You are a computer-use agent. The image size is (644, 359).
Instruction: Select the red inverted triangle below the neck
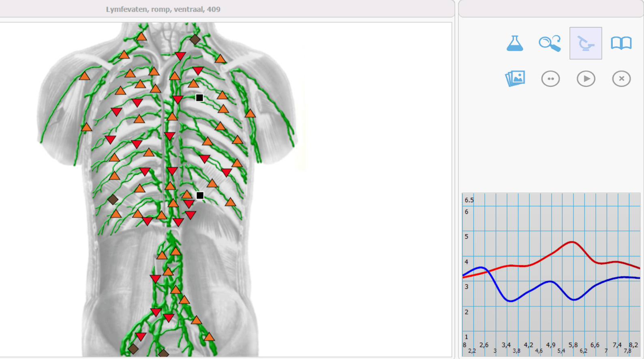coord(180,56)
